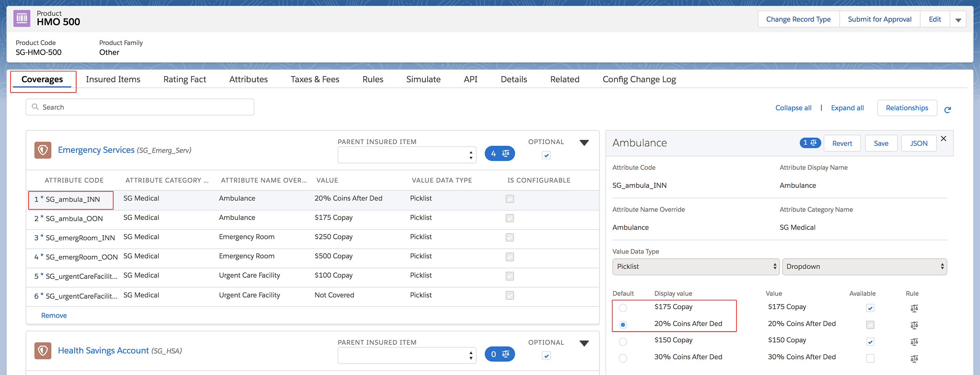Click the upper stepper arrow on Parent Insured Item

470,152
